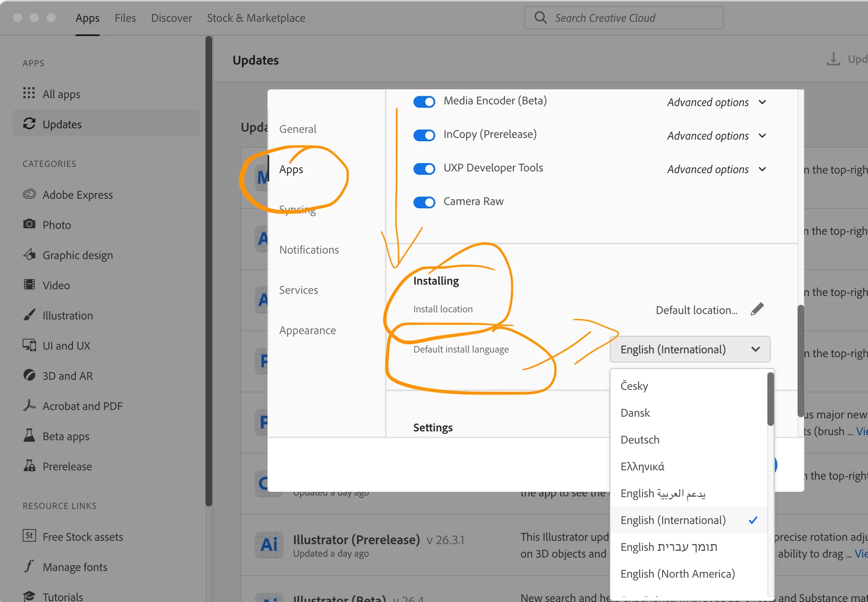Open the Notifications preferences section
868x602 pixels.
click(x=309, y=250)
